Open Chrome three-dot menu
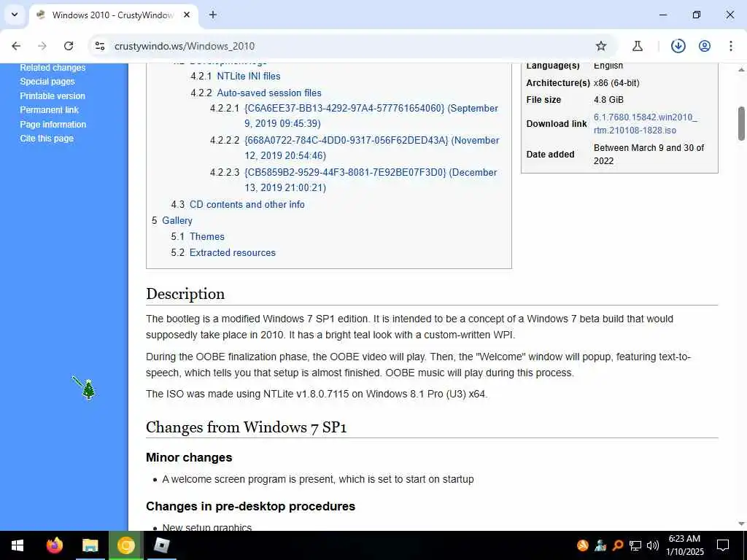 click(x=731, y=46)
